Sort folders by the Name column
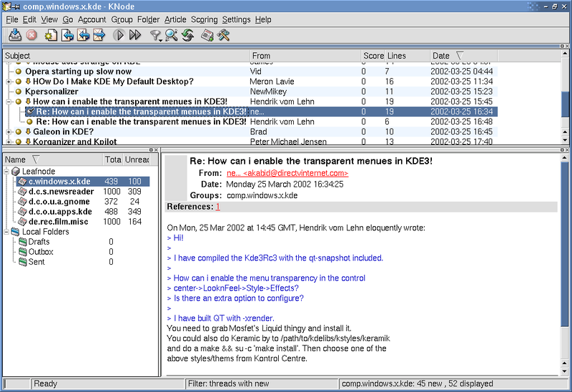Screen dimensions: 572x392 53,160
